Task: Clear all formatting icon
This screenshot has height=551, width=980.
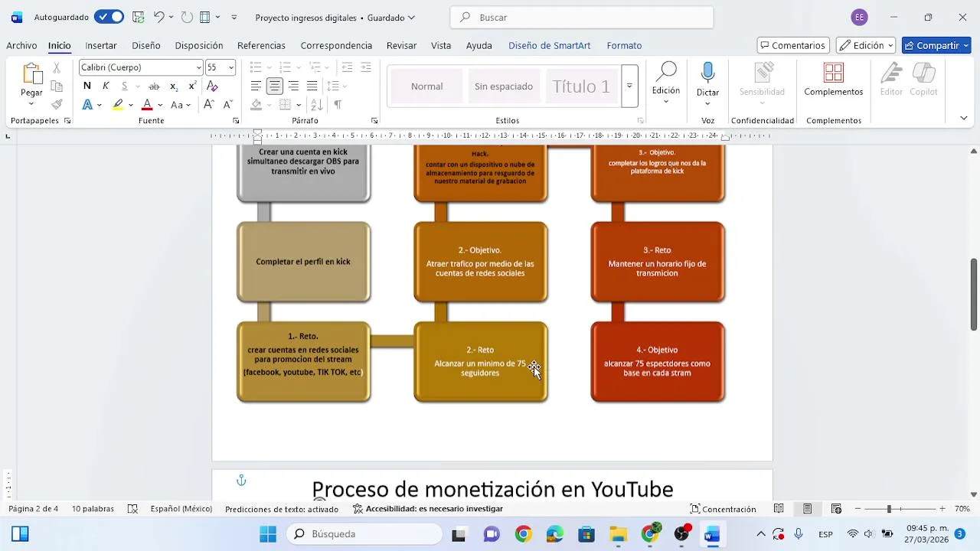Action: point(212,86)
